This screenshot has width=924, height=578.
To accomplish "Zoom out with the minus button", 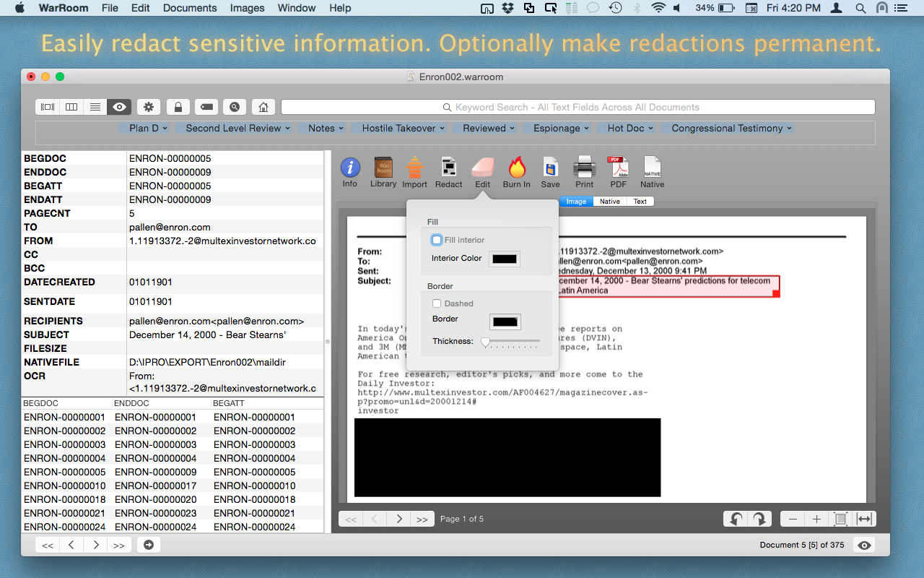I will click(x=793, y=519).
